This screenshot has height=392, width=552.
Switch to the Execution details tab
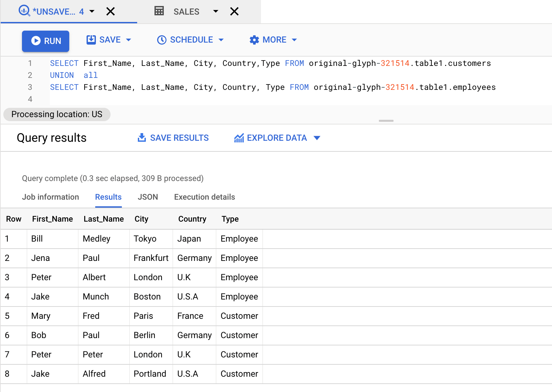tap(204, 197)
